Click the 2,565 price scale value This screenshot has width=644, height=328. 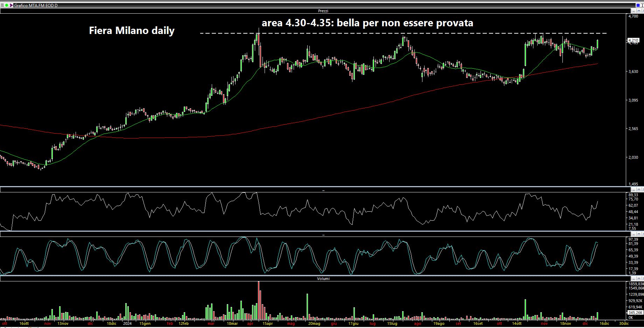point(633,129)
